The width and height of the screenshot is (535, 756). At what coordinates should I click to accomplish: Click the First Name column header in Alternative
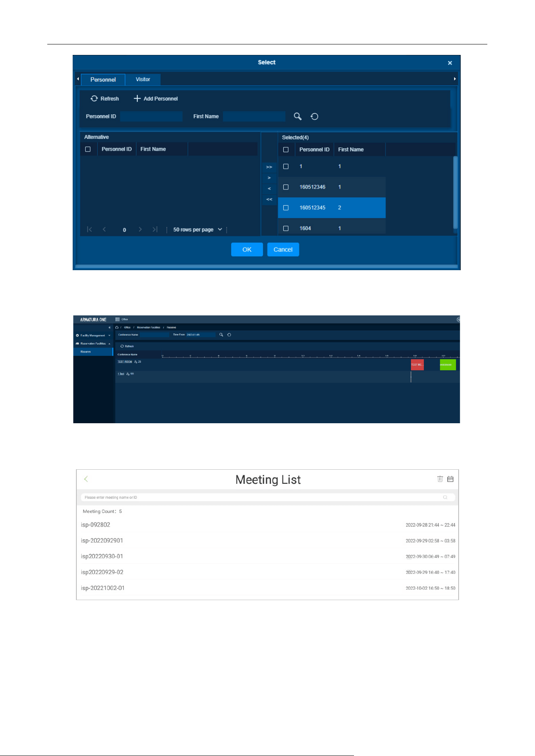153,149
